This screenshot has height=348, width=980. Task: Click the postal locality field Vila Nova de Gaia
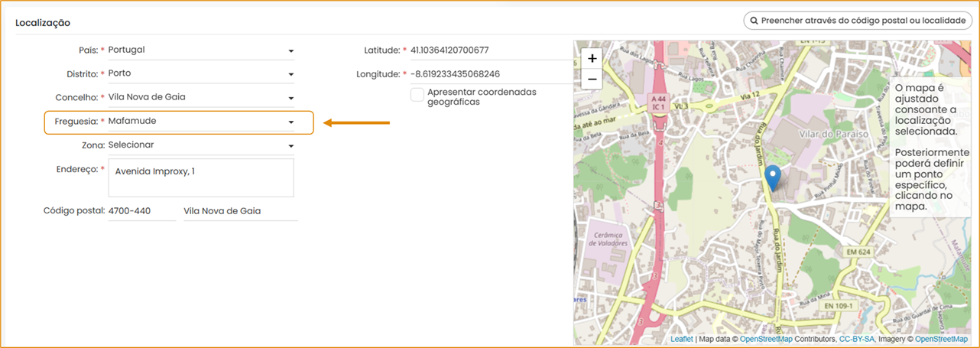[x=240, y=211]
